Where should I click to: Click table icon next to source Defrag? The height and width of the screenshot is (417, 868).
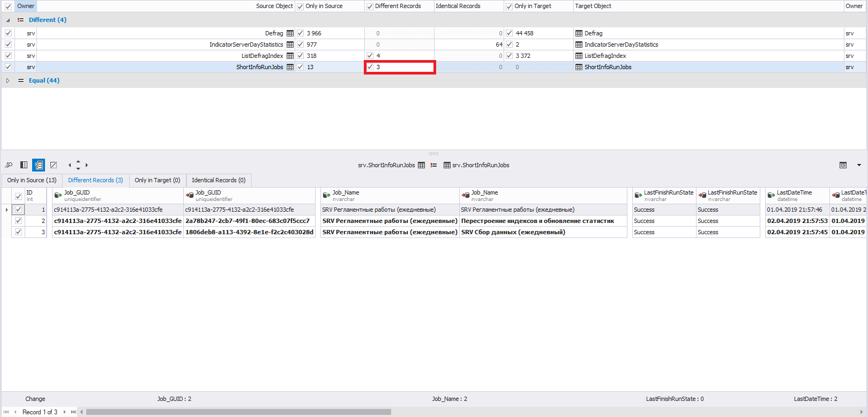pos(290,33)
